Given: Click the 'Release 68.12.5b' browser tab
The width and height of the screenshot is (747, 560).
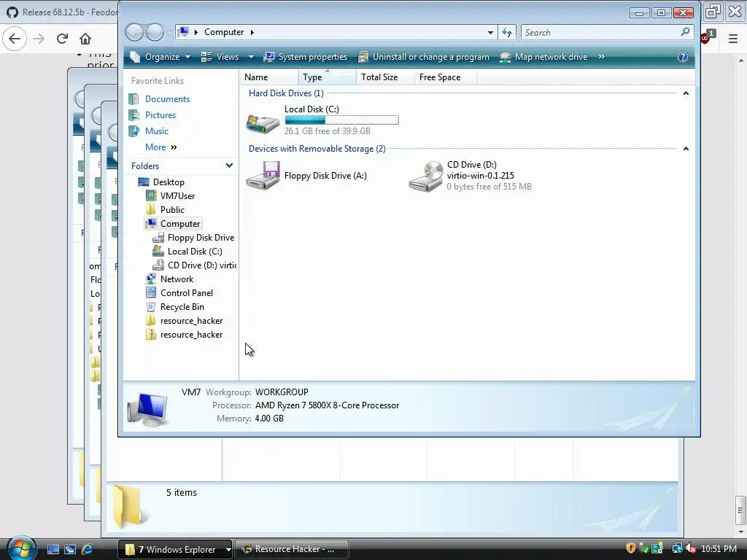Looking at the screenshot, I should 61,12.
